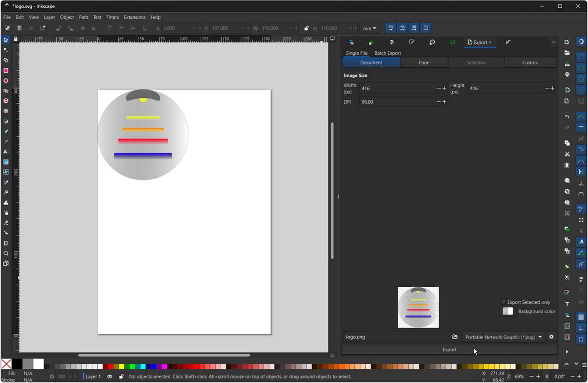Click the Export button
Viewport: 588px width, 383px height.
[449, 349]
